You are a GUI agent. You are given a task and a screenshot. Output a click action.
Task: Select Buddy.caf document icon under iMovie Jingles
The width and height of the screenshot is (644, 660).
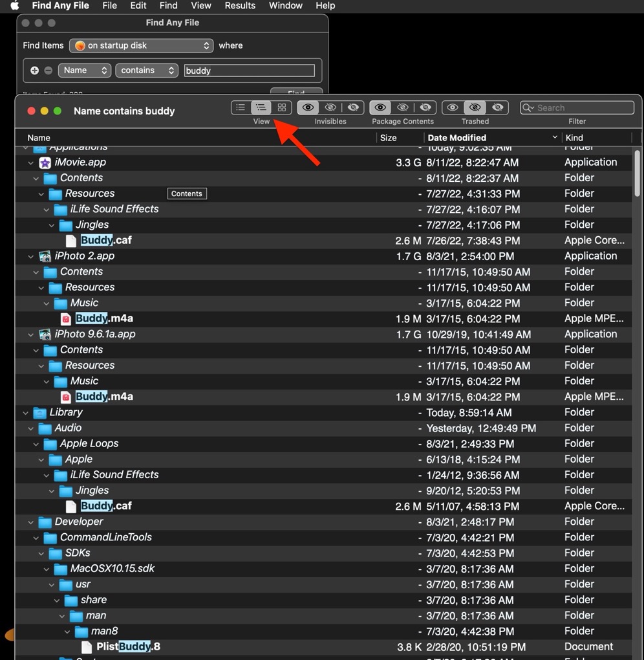(71, 240)
